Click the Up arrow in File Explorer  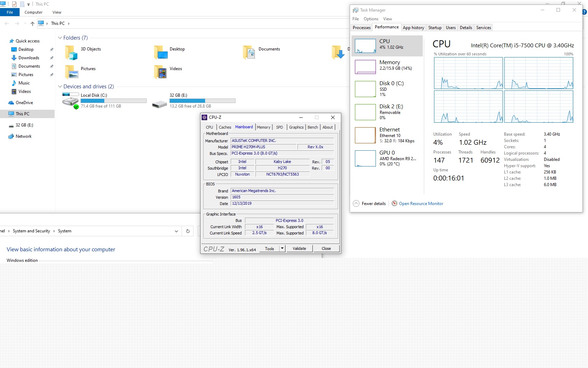coord(33,23)
